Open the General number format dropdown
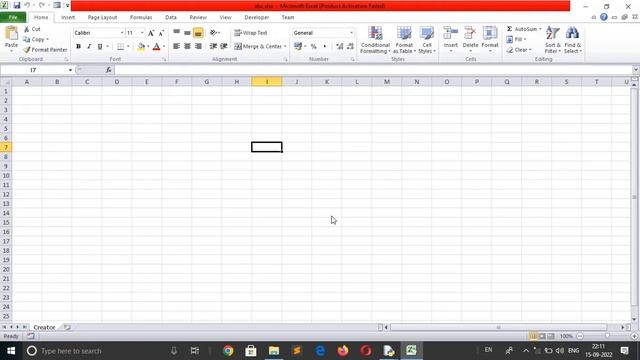This screenshot has width=640, height=360. pyautogui.click(x=351, y=33)
